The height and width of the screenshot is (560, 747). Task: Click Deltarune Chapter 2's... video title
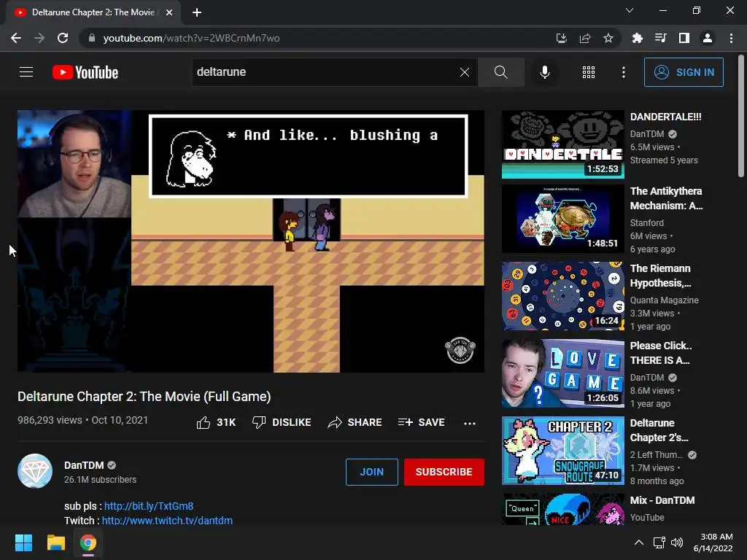coord(659,430)
